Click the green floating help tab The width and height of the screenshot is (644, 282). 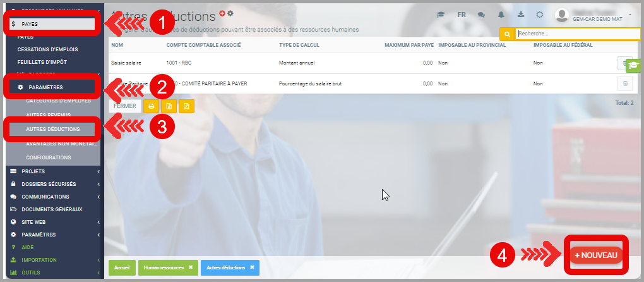[633, 65]
